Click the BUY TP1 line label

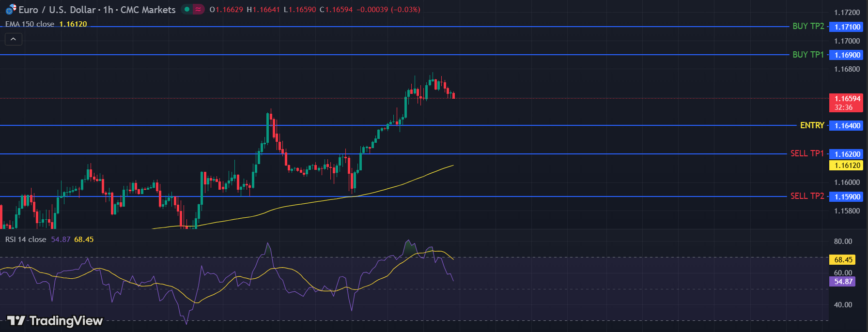point(808,55)
